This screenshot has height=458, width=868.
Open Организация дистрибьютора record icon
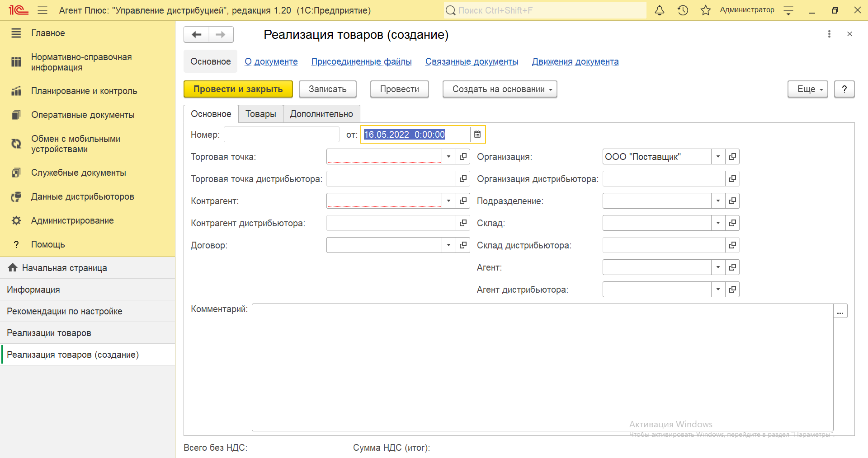tap(732, 179)
